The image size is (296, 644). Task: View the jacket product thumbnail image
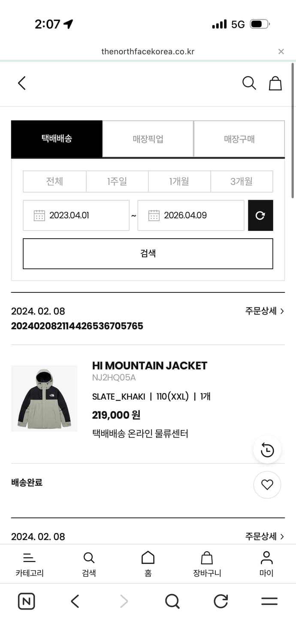point(44,398)
